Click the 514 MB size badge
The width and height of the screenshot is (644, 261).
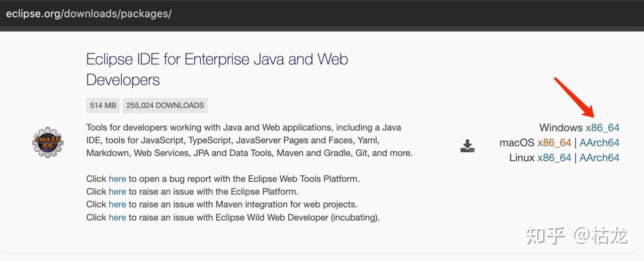(x=103, y=105)
